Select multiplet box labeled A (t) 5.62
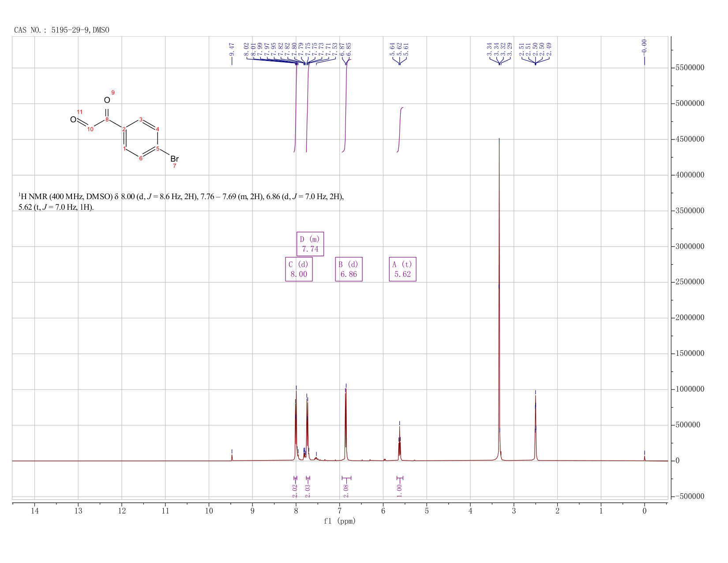The image size is (728, 563). coord(403,269)
